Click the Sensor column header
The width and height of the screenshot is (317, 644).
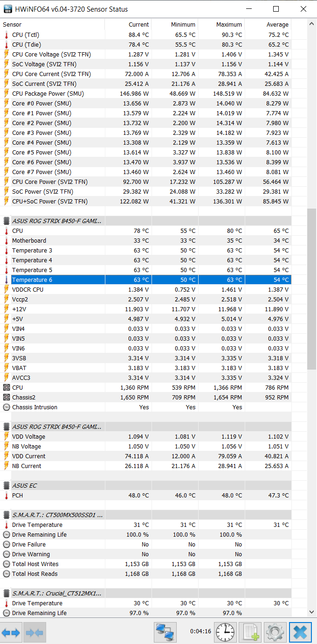coord(53,24)
